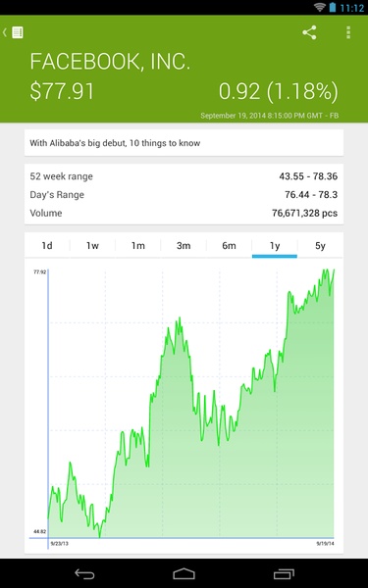
Task: Show the 5y chart range
Action: [x=320, y=246]
